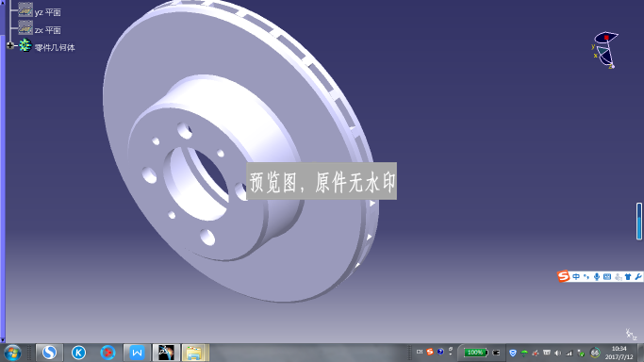Select the 零件几何体 label in tree
644x362 pixels.
point(55,48)
